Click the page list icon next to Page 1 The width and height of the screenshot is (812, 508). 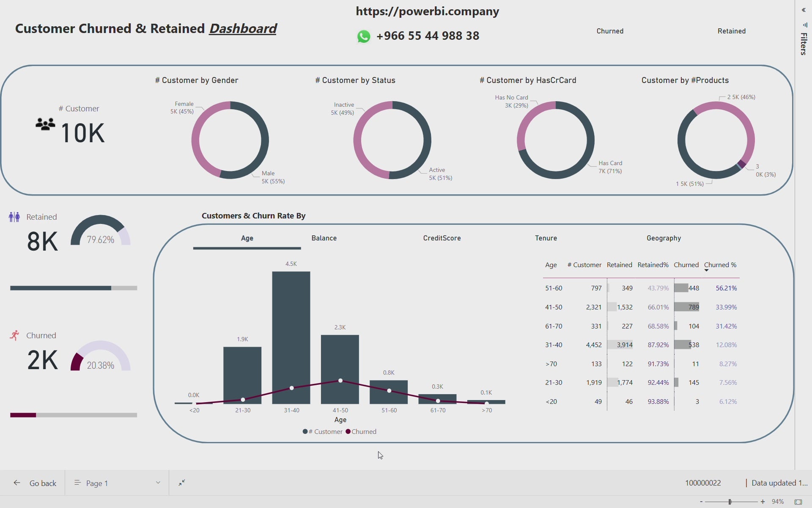[x=77, y=483]
